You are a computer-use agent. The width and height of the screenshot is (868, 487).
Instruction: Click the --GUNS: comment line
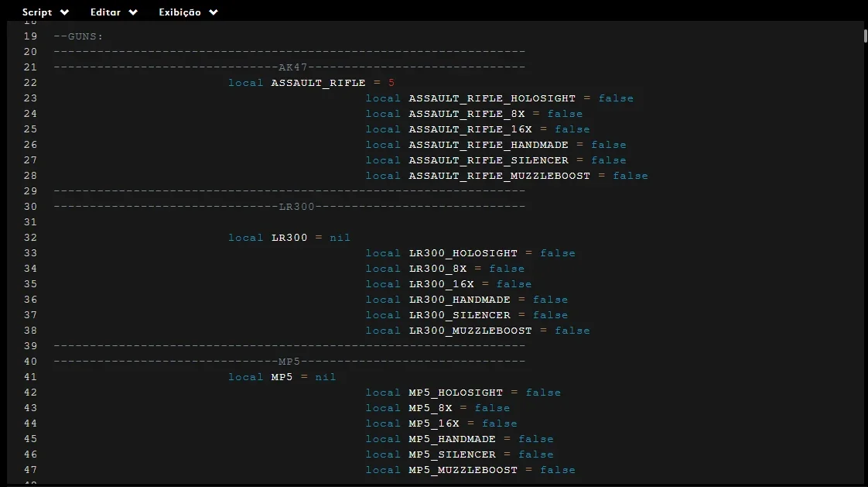[x=78, y=36]
